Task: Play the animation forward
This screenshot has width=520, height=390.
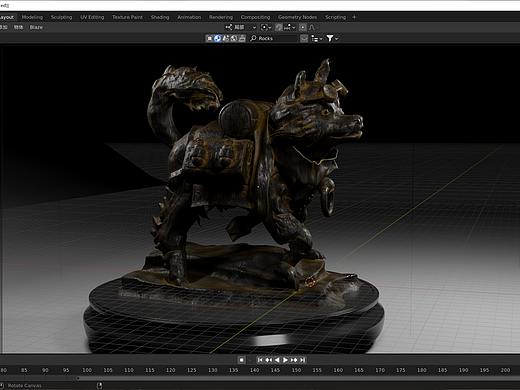Action: (285, 360)
